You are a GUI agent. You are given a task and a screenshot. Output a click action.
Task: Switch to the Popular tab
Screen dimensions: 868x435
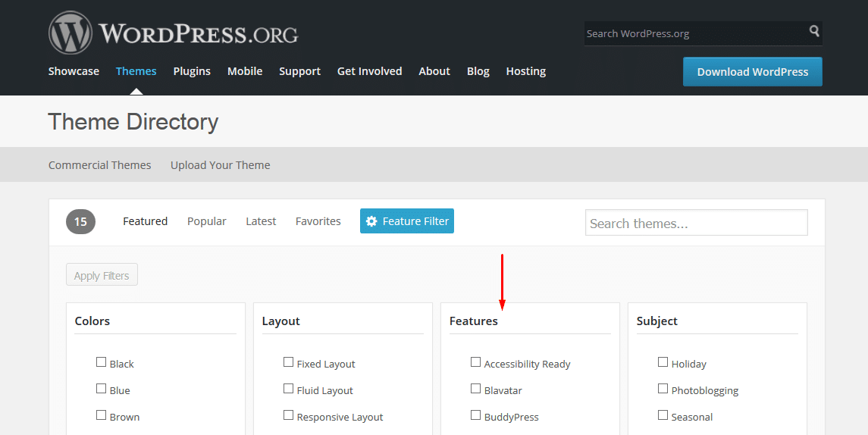click(206, 221)
